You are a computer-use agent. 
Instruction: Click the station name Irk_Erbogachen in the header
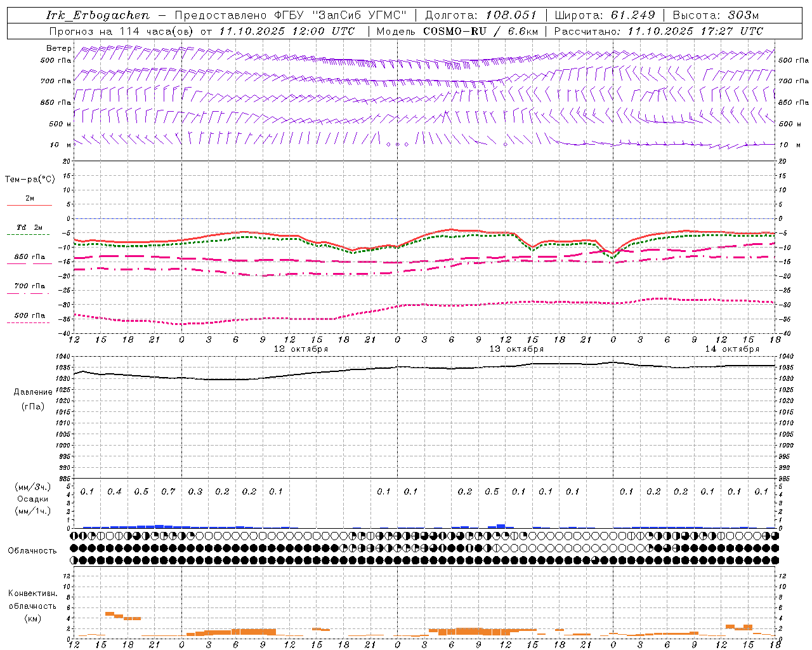(x=97, y=15)
